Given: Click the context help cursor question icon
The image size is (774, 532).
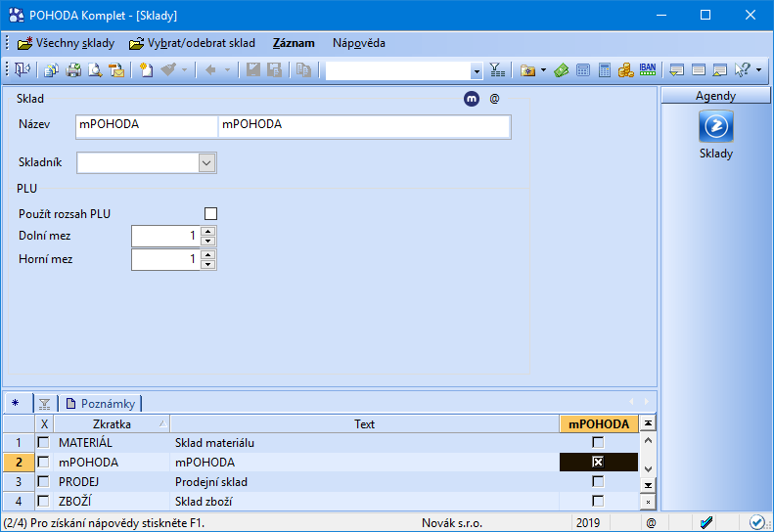Looking at the screenshot, I should [743, 70].
